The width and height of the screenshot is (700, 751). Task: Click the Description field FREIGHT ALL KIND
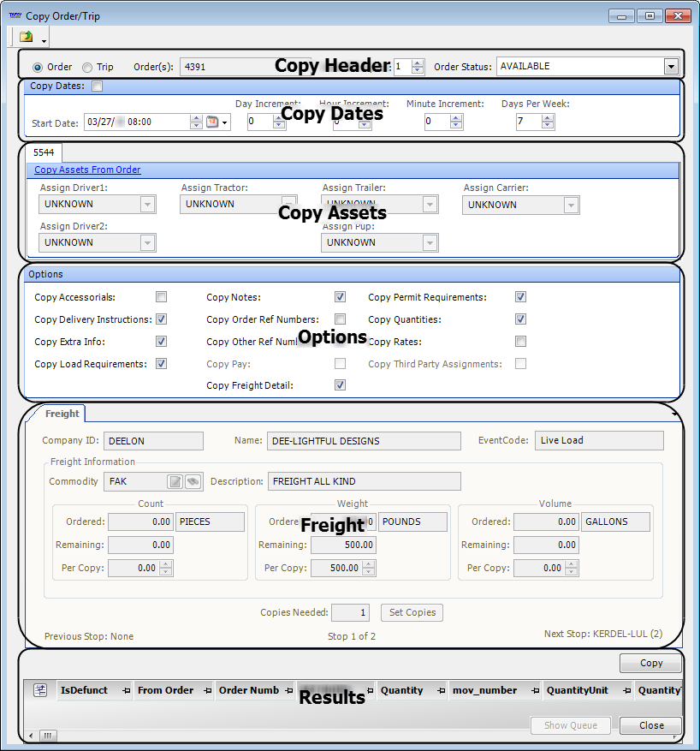[x=364, y=481]
